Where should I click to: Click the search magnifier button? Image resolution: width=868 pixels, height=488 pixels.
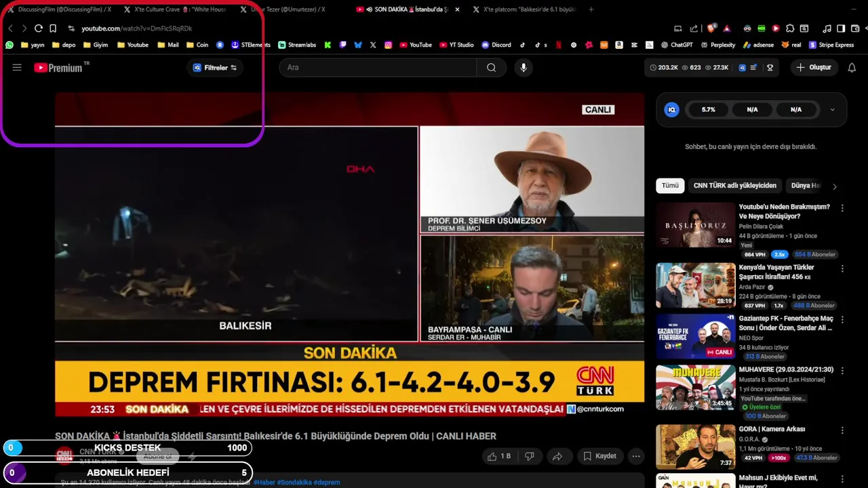click(491, 68)
